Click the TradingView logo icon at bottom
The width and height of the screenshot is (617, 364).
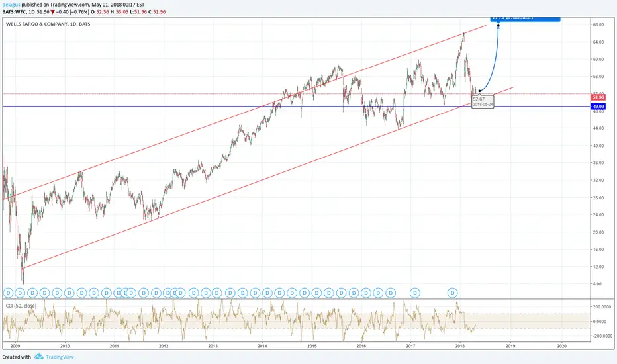point(38,357)
